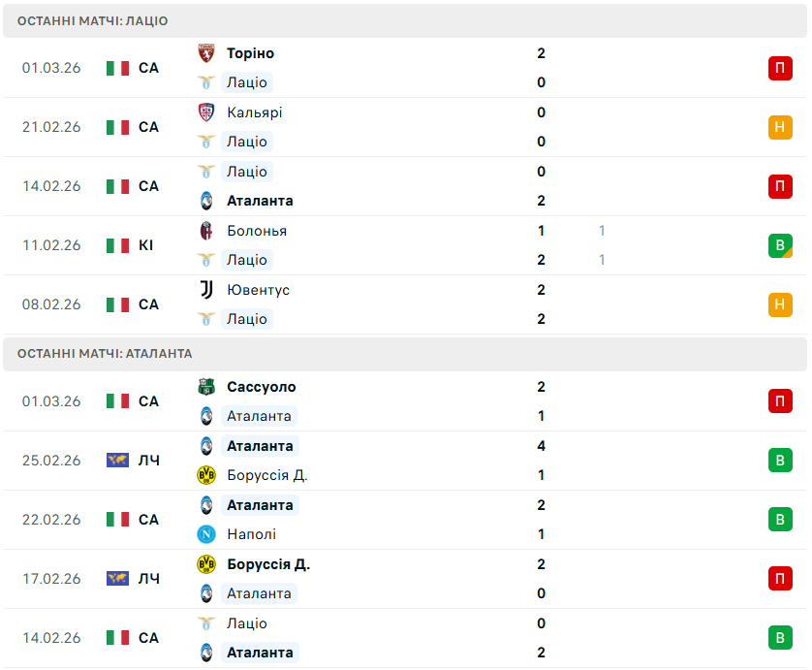Click red loss badge for Torino match

tap(780, 68)
